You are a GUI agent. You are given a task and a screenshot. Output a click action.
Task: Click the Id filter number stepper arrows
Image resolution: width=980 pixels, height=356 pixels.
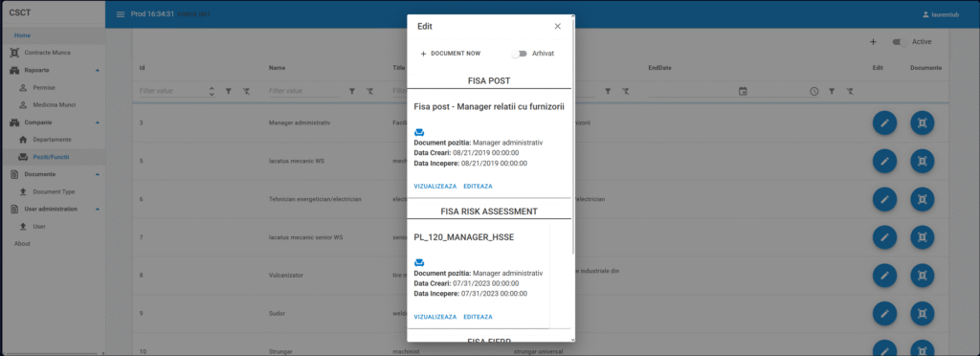(x=212, y=91)
